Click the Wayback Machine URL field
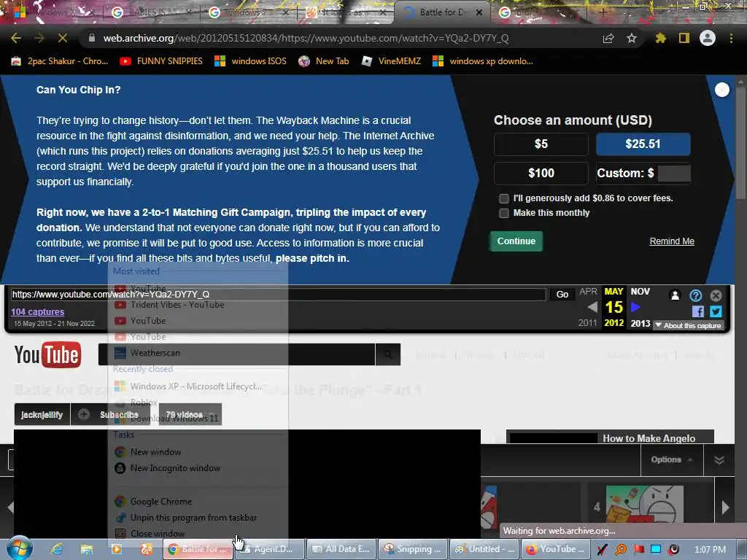 278,295
